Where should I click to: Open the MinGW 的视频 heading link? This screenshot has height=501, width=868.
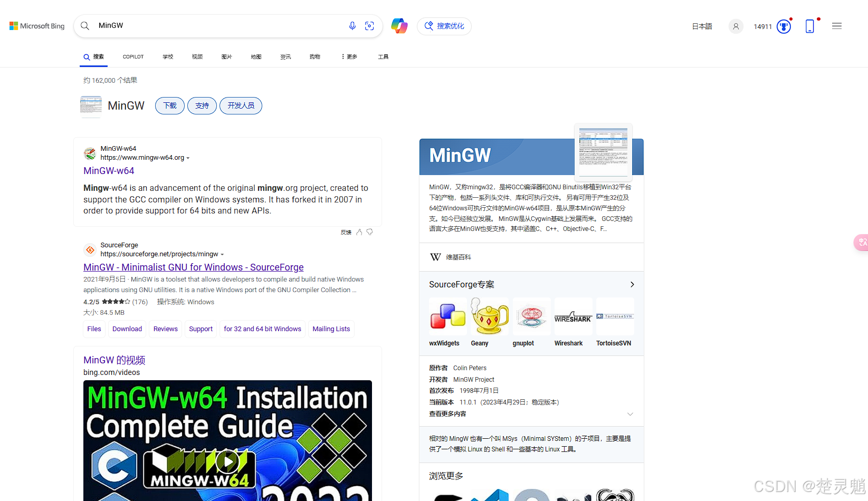coord(115,360)
